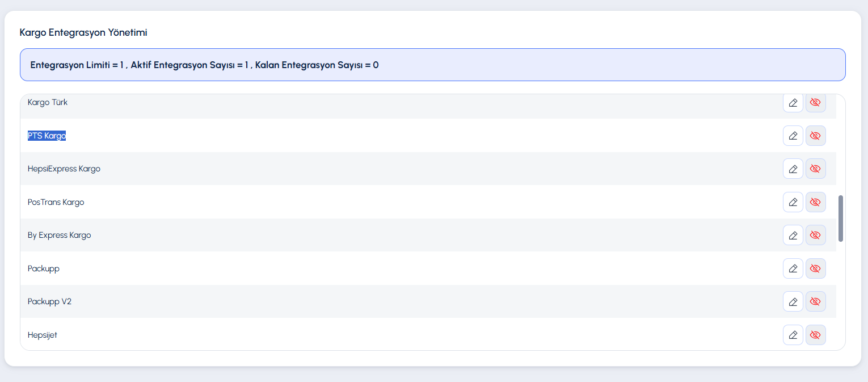868x382 pixels.
Task: Edit the PosTrans Kargo integration
Action: [793, 202]
